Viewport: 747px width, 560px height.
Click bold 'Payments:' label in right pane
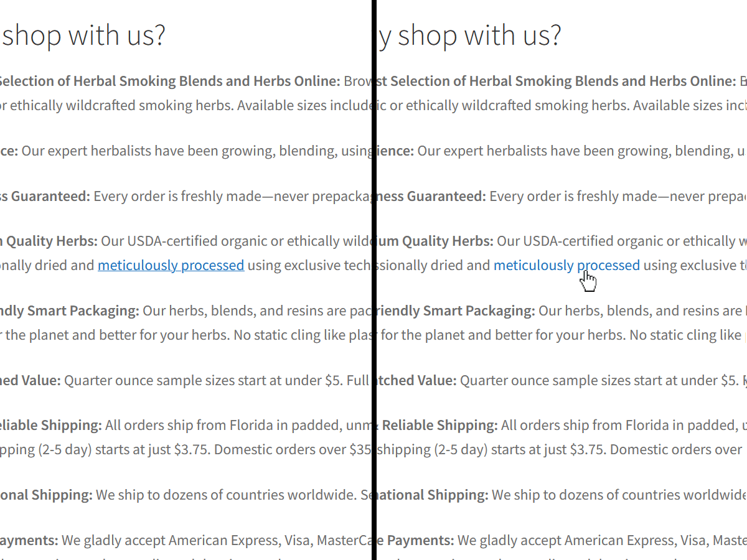tap(420, 539)
